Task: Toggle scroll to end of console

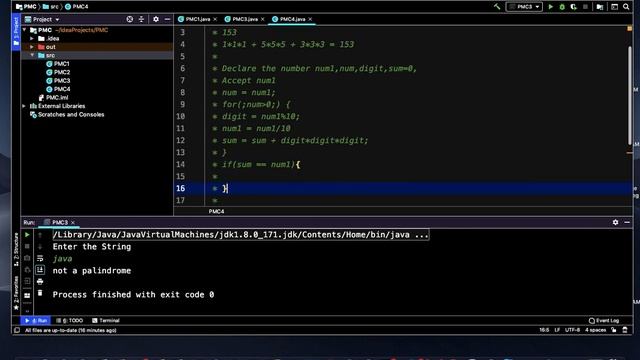Action: pyautogui.click(x=40, y=270)
